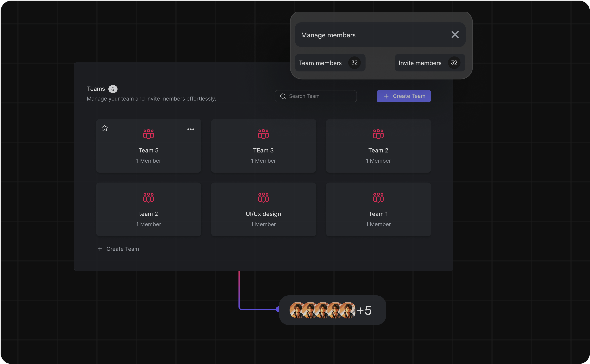Click the search magnifier icon
590x364 pixels.
283,96
